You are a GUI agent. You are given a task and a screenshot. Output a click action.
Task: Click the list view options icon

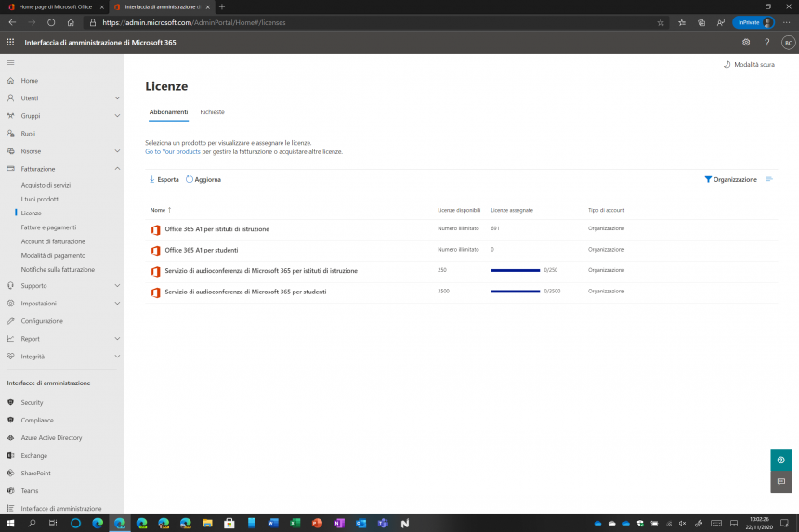click(769, 179)
